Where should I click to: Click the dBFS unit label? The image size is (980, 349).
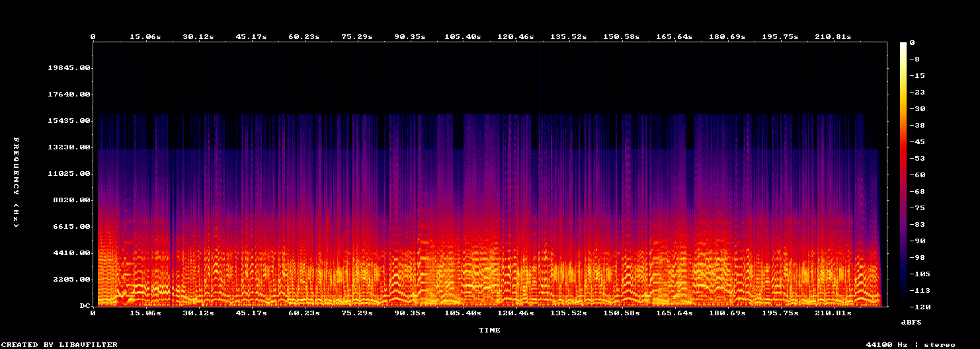(x=911, y=322)
